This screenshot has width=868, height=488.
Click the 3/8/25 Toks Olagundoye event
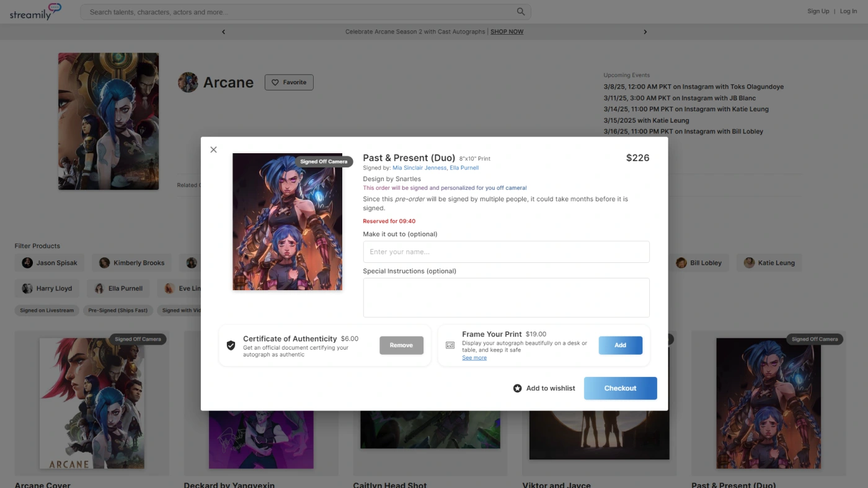click(x=693, y=87)
